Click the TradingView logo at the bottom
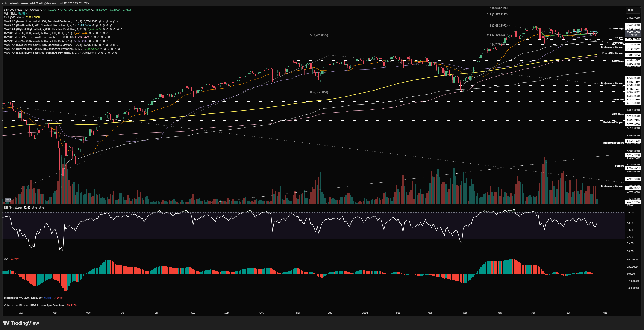644x330 pixels. 21,323
